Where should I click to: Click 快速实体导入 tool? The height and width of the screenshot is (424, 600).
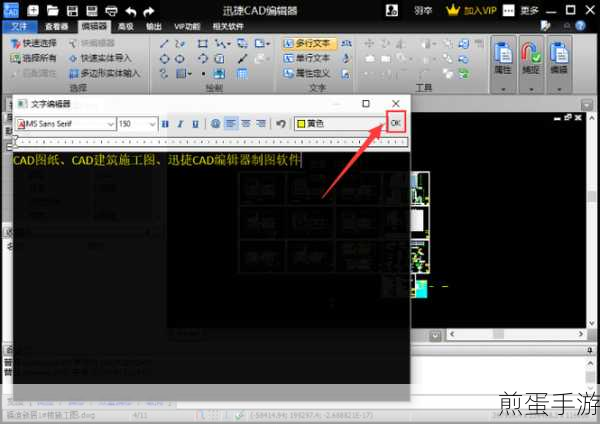click(100, 58)
